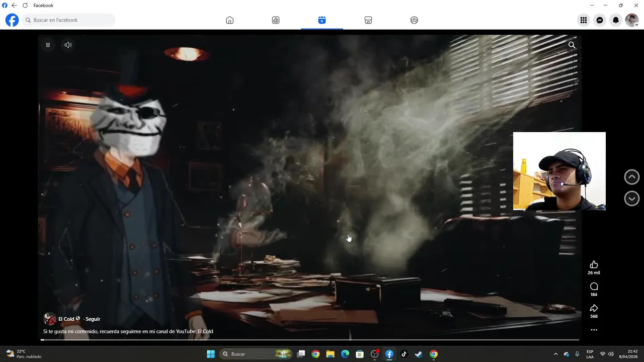Go to the next reel

(632, 198)
